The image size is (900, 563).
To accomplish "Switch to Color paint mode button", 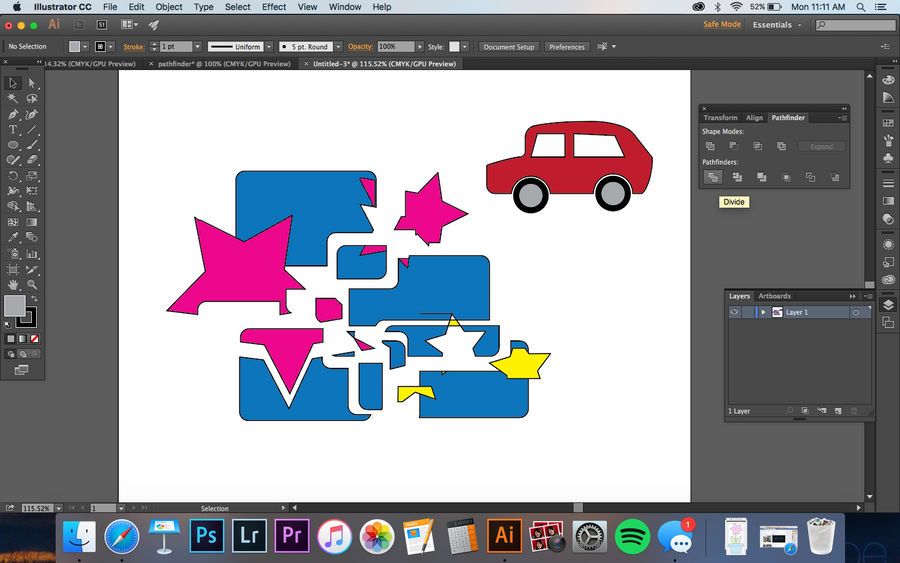I will click(10, 339).
